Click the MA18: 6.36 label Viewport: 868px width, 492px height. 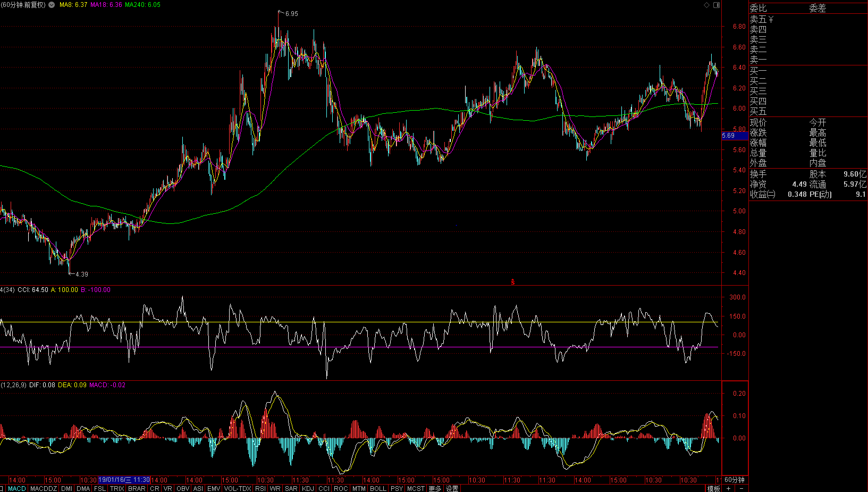pyautogui.click(x=106, y=5)
